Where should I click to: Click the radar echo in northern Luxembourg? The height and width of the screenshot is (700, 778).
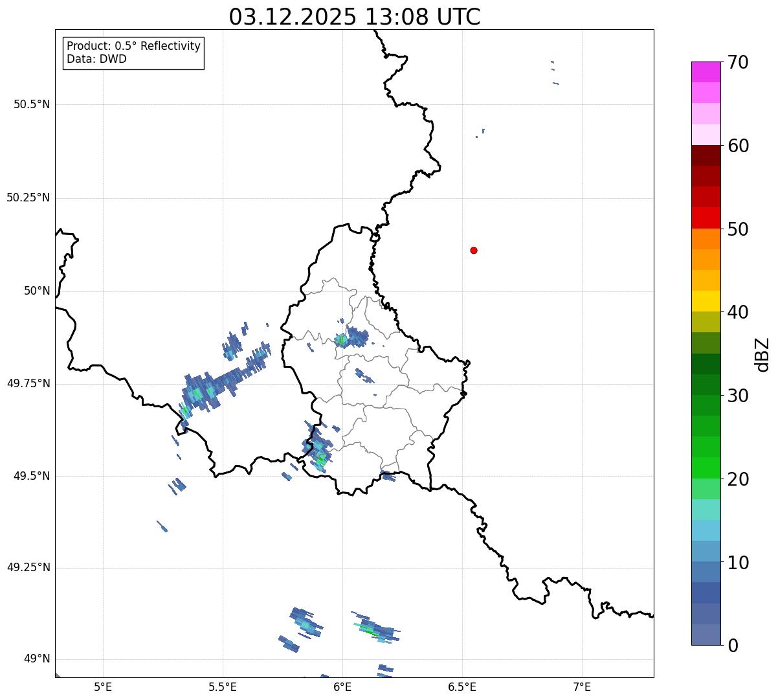click(x=351, y=337)
